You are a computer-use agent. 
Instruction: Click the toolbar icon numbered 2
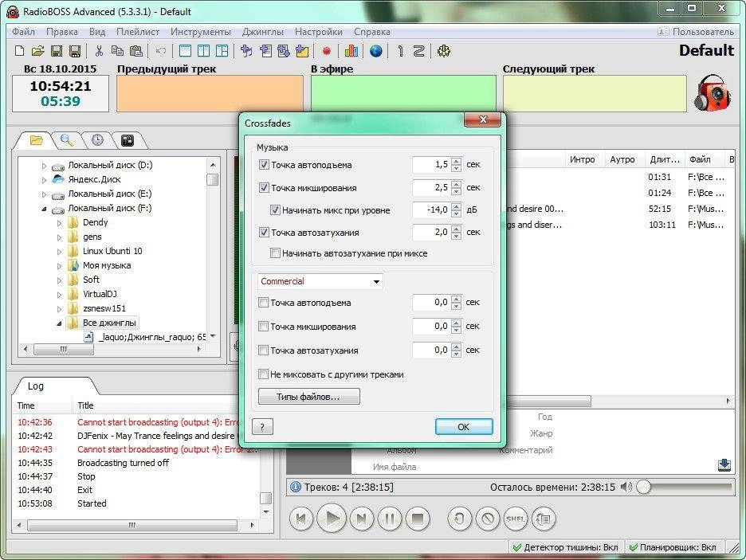418,51
